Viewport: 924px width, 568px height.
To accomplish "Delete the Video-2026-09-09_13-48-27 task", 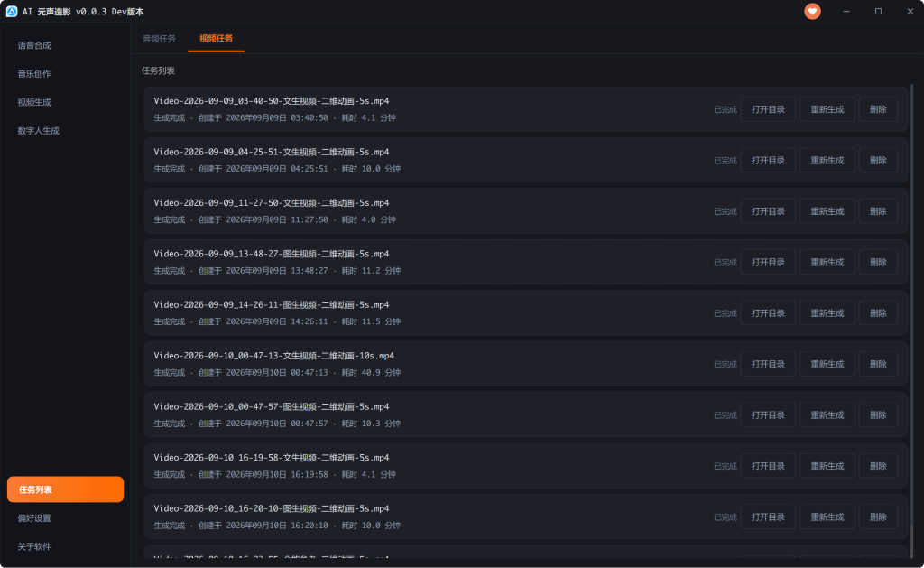I will pos(878,263).
